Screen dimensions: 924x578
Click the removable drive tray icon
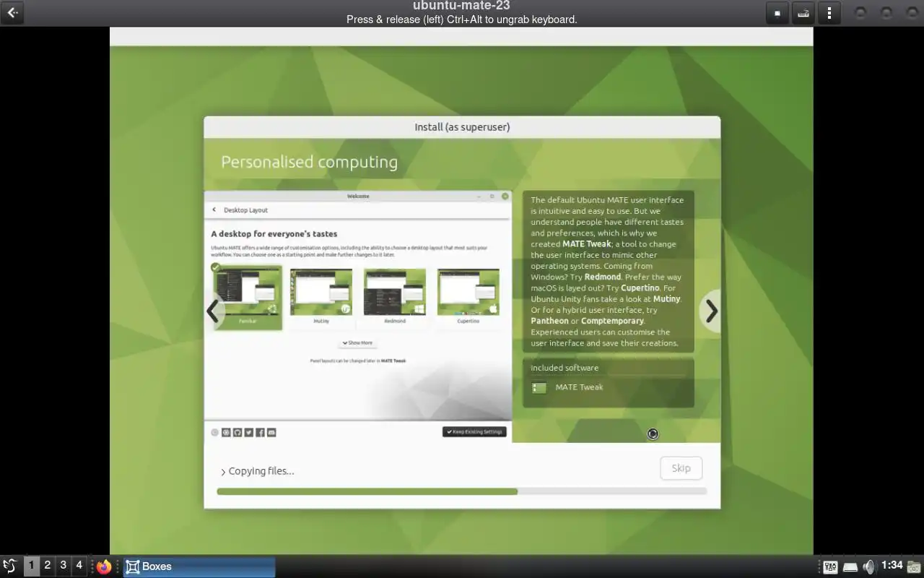pos(850,567)
